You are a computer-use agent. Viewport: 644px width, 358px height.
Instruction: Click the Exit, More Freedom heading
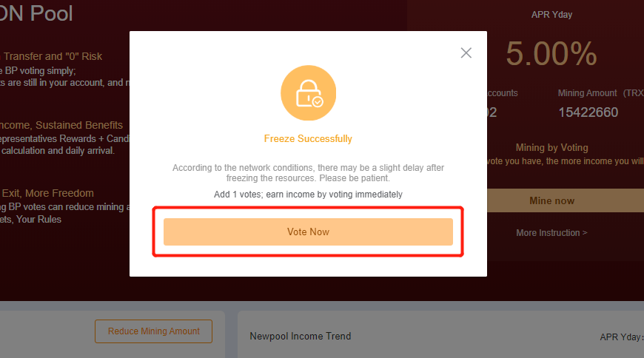click(47, 193)
